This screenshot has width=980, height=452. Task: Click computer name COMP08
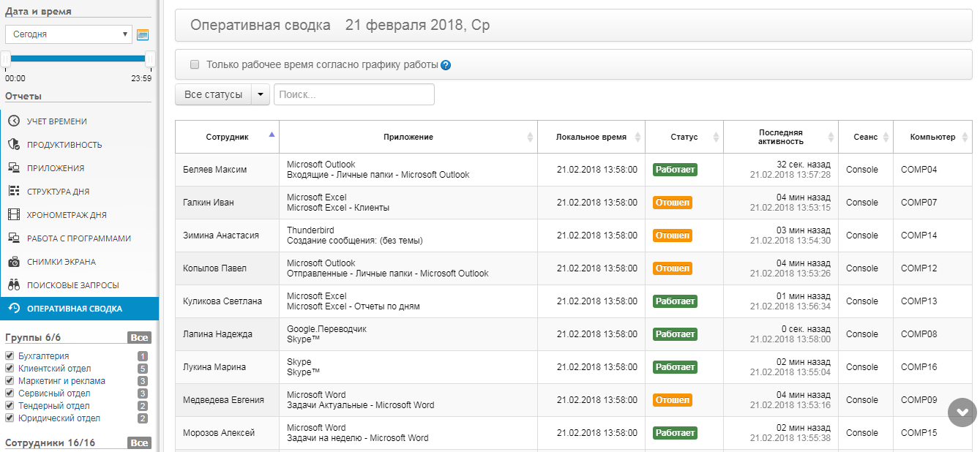point(919,334)
